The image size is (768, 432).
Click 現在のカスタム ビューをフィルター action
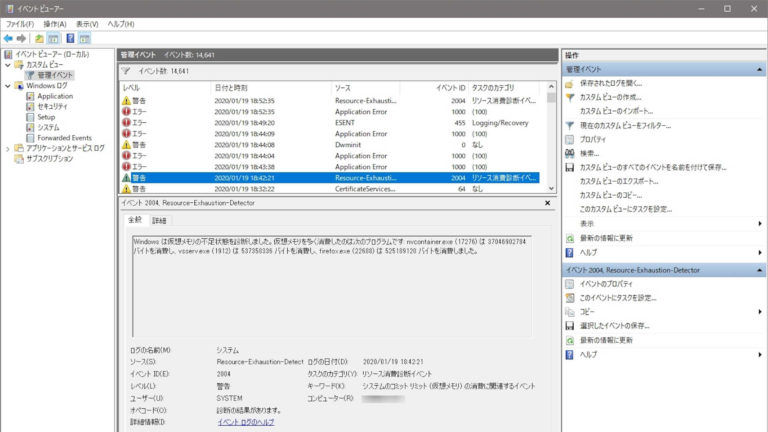pos(625,126)
